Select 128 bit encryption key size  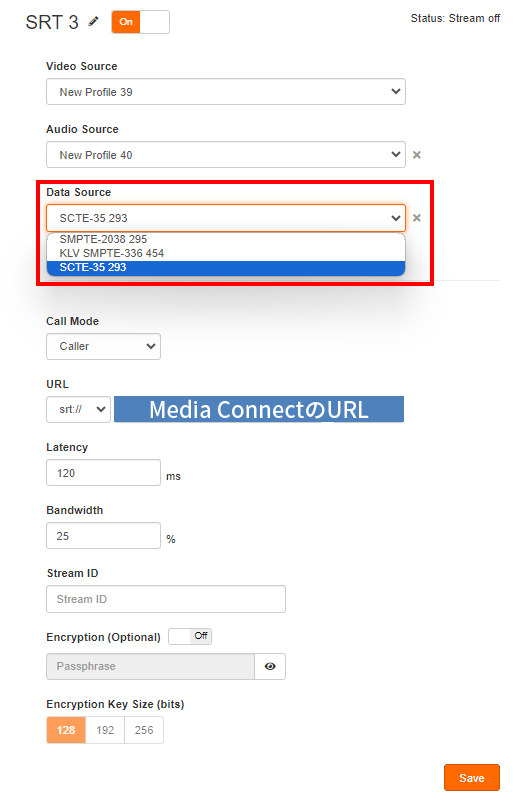[66, 730]
